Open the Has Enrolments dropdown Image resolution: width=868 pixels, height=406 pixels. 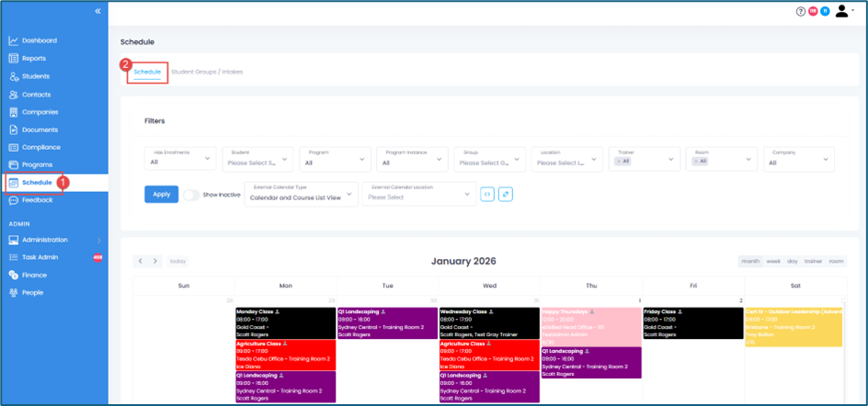click(180, 159)
